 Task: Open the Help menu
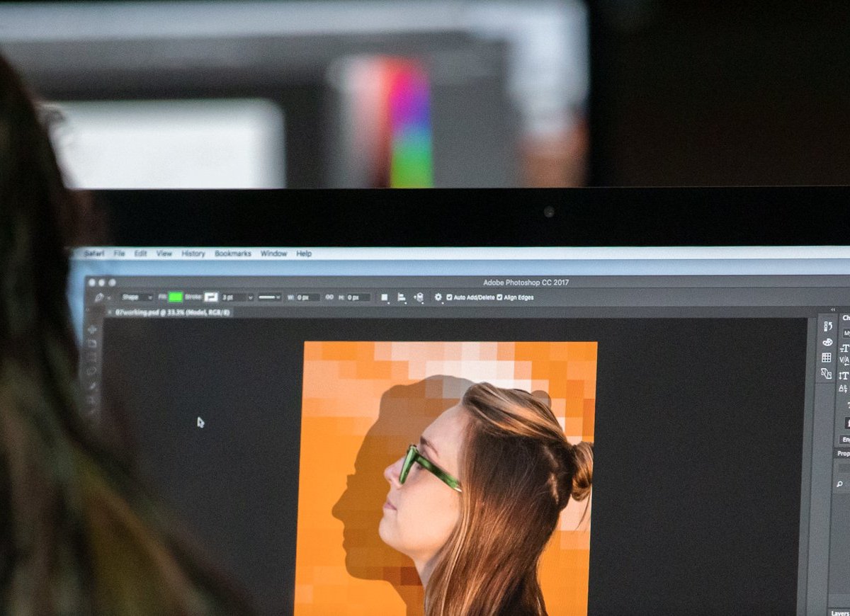[304, 253]
